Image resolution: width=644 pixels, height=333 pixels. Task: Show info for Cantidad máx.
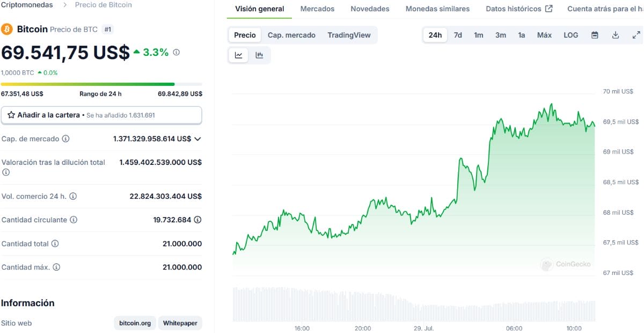(56, 267)
